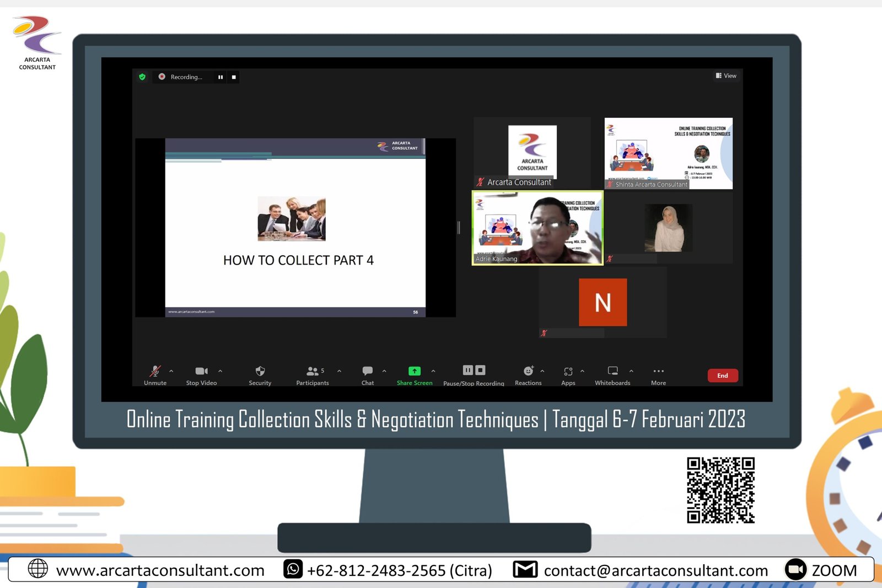This screenshot has width=882, height=588.
Task: Click the Pause/Stop Recording toolbar button
Action: click(474, 371)
